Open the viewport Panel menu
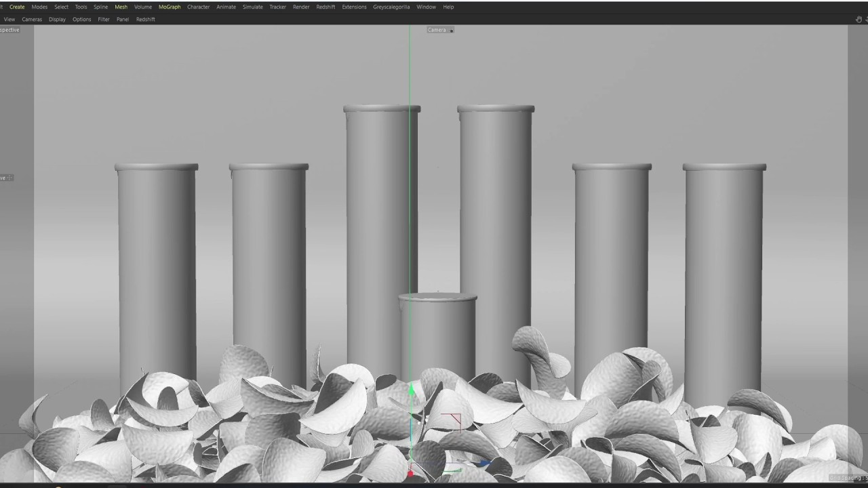This screenshot has width=868, height=488. (x=123, y=20)
